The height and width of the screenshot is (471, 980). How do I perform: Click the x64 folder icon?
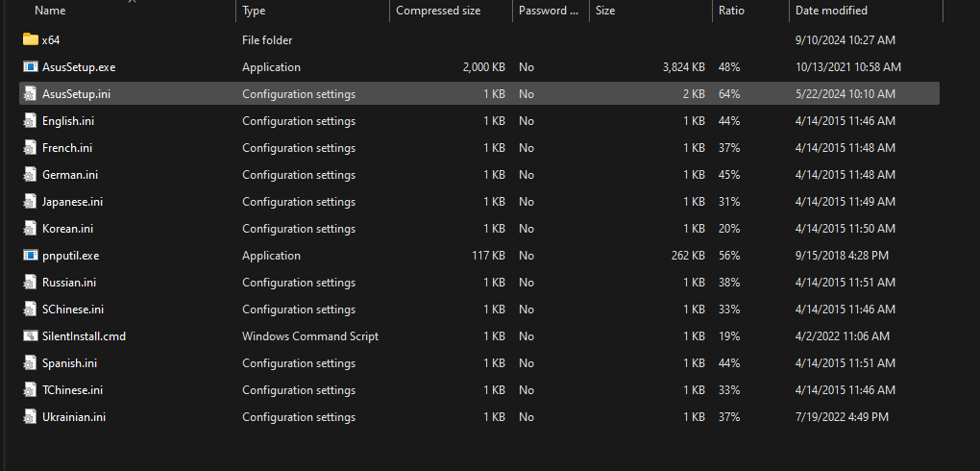[30, 40]
